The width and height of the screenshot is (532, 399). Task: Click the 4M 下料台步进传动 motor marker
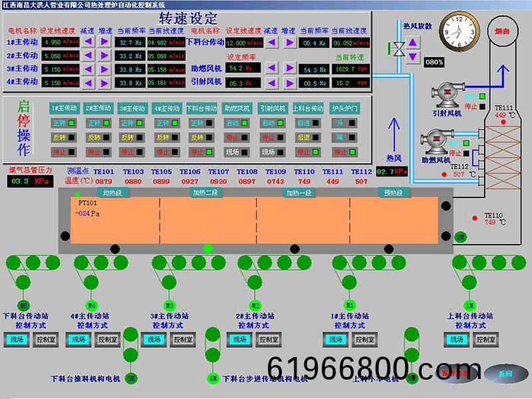pos(213,378)
